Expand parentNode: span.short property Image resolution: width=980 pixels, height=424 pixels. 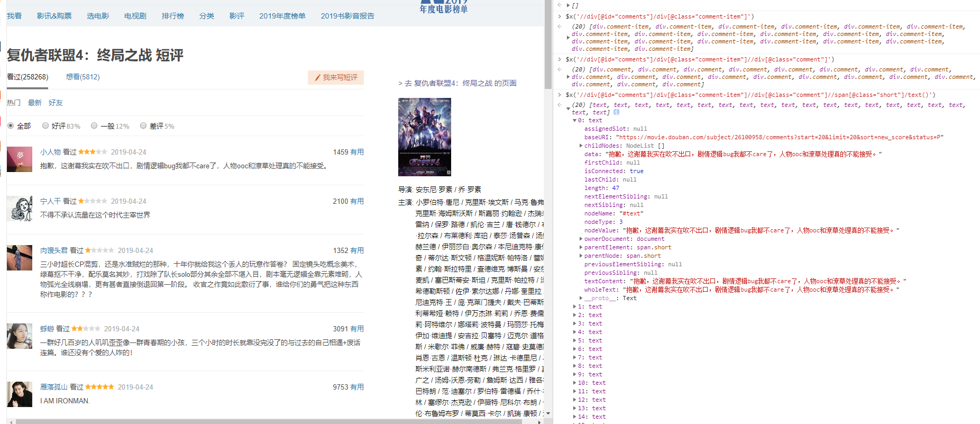(581, 256)
